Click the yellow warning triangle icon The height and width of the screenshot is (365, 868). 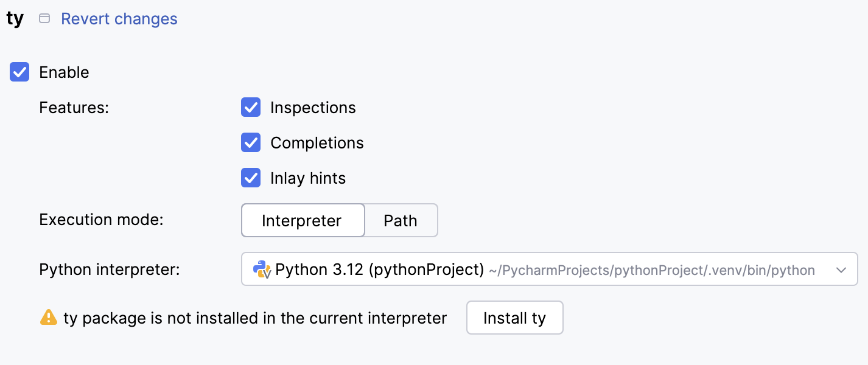49,318
